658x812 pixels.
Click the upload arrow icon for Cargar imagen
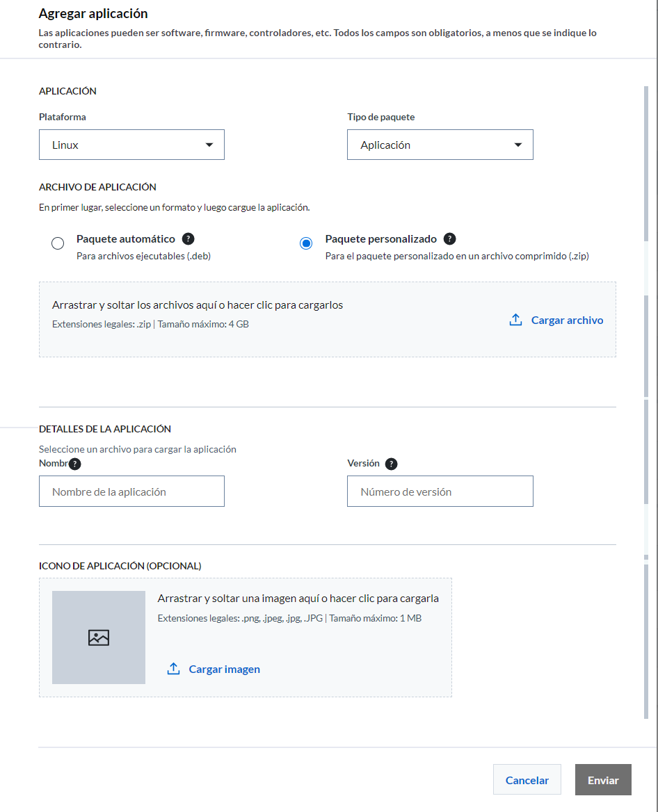(174, 669)
